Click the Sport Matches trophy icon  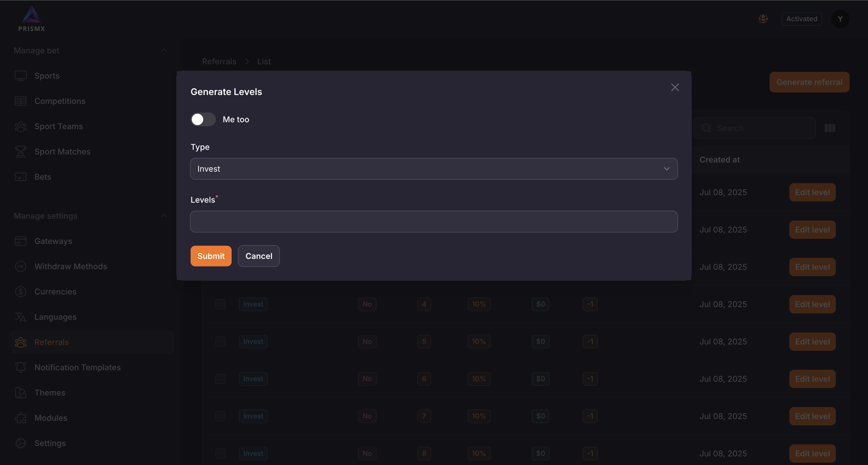coord(21,152)
